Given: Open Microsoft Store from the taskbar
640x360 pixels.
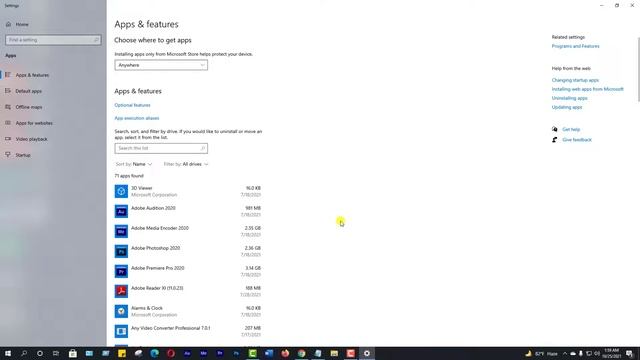Looking at the screenshot, I should coord(73,353).
